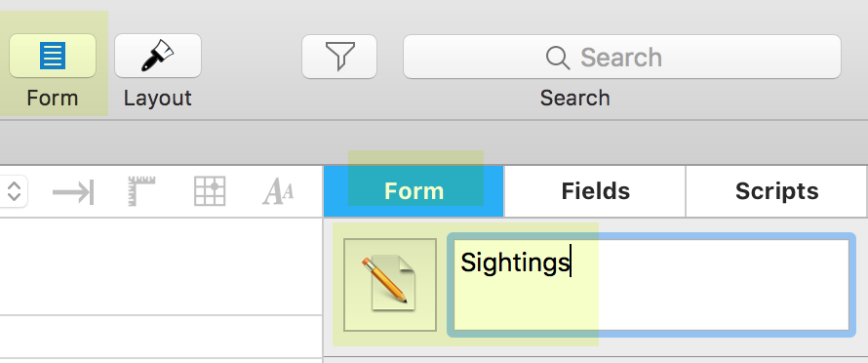
Task: Switch to the Scripts tab
Action: [776, 191]
